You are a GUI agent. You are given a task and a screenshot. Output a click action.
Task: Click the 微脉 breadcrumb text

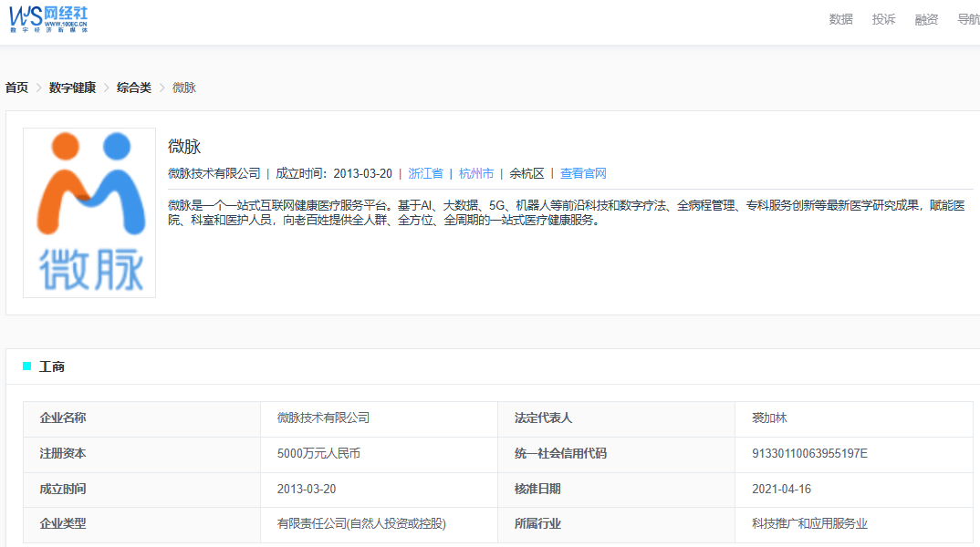(x=184, y=88)
